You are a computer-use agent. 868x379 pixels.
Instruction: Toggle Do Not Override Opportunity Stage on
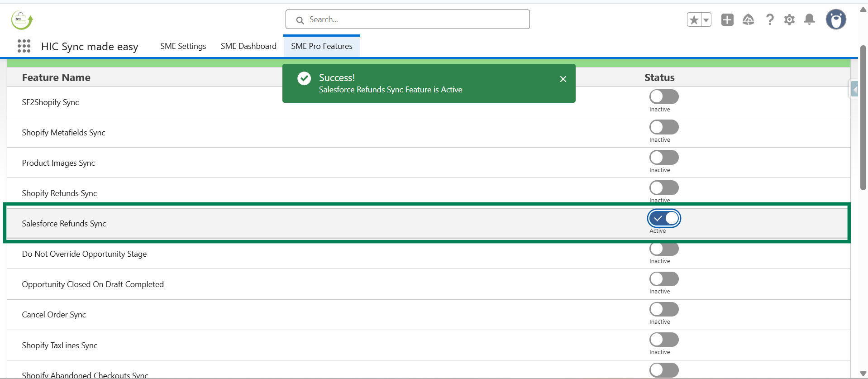(x=664, y=249)
